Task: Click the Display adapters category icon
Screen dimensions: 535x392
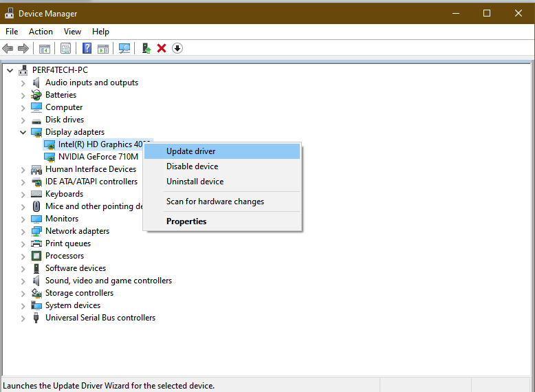Action: pos(36,132)
